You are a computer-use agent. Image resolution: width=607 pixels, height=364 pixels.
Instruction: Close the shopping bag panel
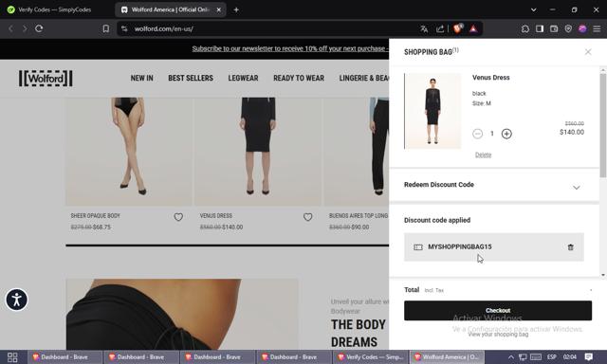588,52
